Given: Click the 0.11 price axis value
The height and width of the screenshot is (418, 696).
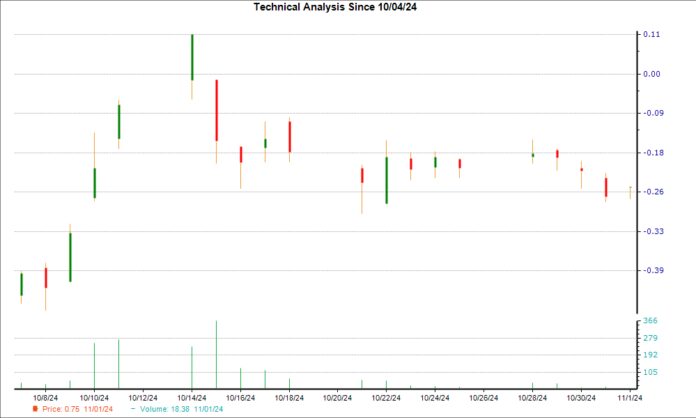Looking at the screenshot, I should point(652,34).
